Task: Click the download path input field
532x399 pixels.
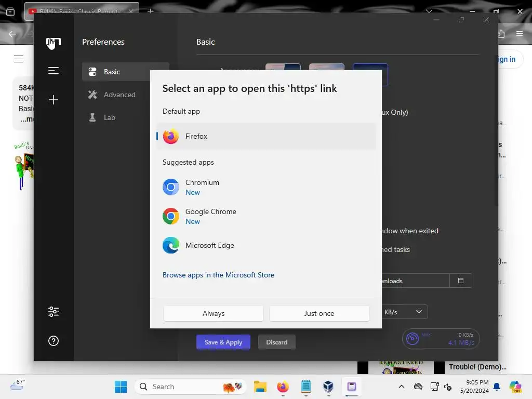Action: click(416, 281)
